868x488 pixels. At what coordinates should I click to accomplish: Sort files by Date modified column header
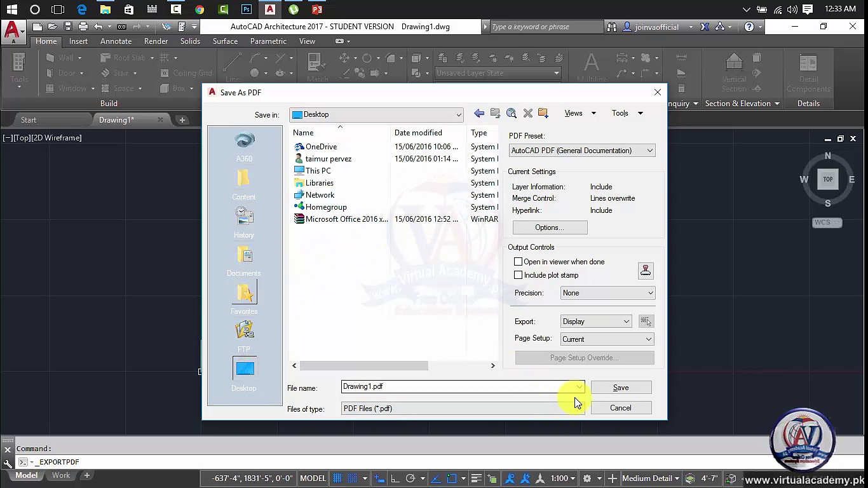[429, 133]
